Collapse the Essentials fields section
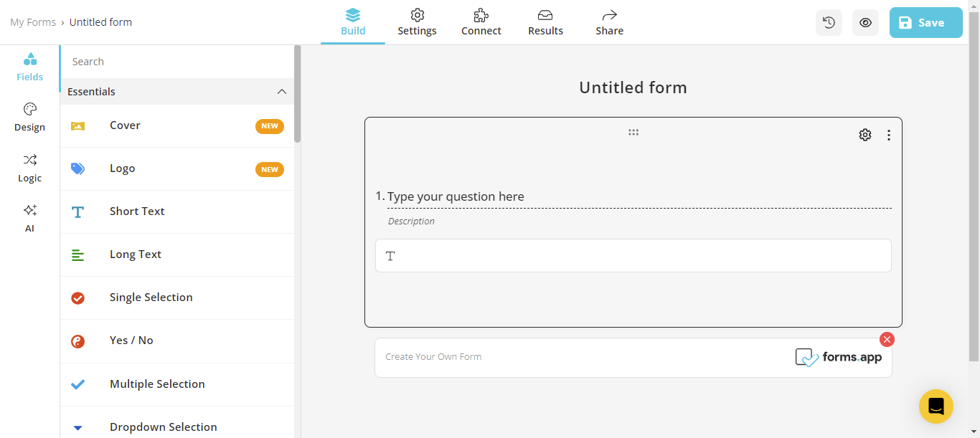Image resolution: width=980 pixels, height=438 pixels. [281, 91]
